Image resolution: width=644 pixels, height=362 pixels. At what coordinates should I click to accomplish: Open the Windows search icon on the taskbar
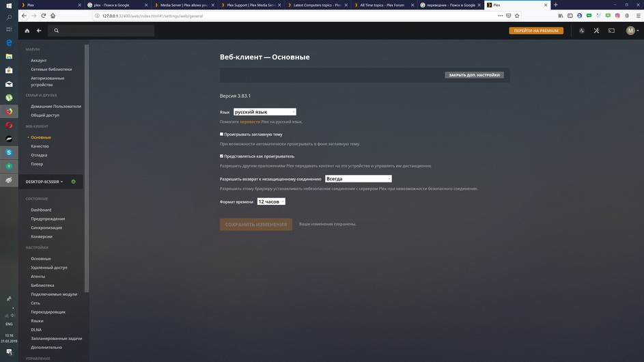point(9,18)
